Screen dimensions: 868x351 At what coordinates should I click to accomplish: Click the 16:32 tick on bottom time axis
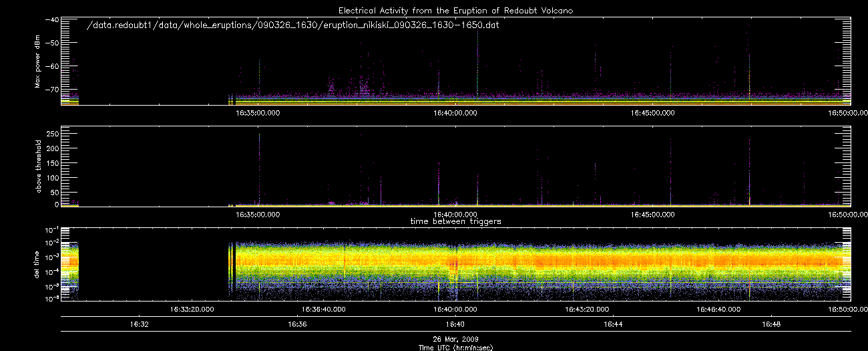click(x=139, y=324)
